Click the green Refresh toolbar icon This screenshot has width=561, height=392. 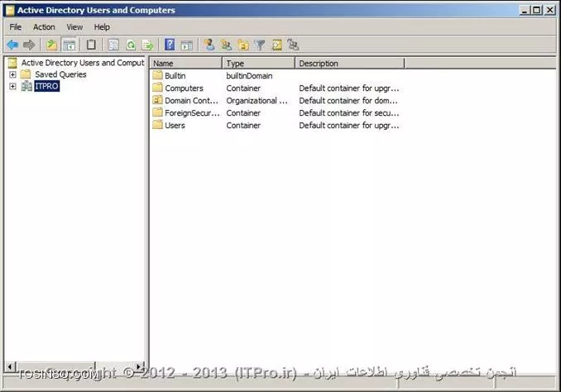tap(131, 45)
